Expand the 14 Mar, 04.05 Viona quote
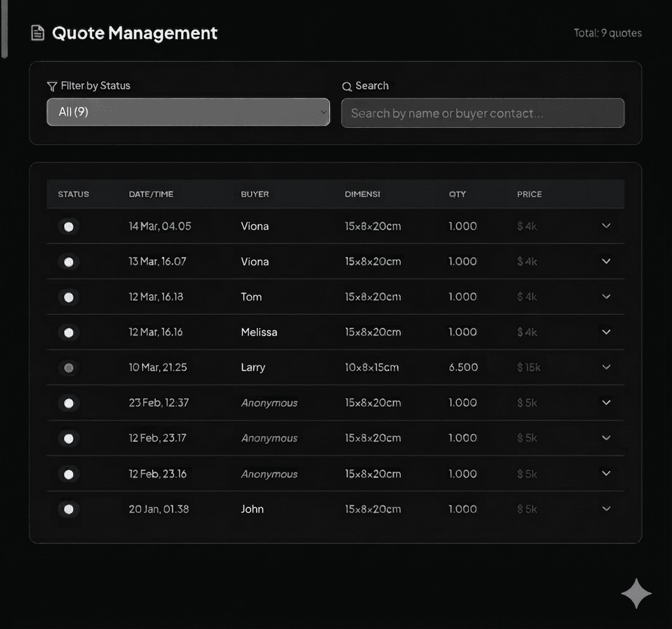Image resolution: width=672 pixels, height=629 pixels. coord(606,226)
